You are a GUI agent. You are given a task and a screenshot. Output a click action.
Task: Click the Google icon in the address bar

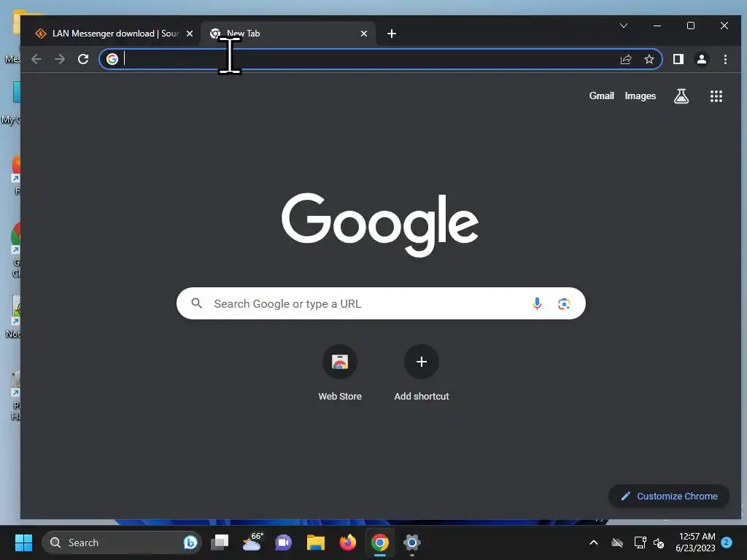click(x=112, y=59)
